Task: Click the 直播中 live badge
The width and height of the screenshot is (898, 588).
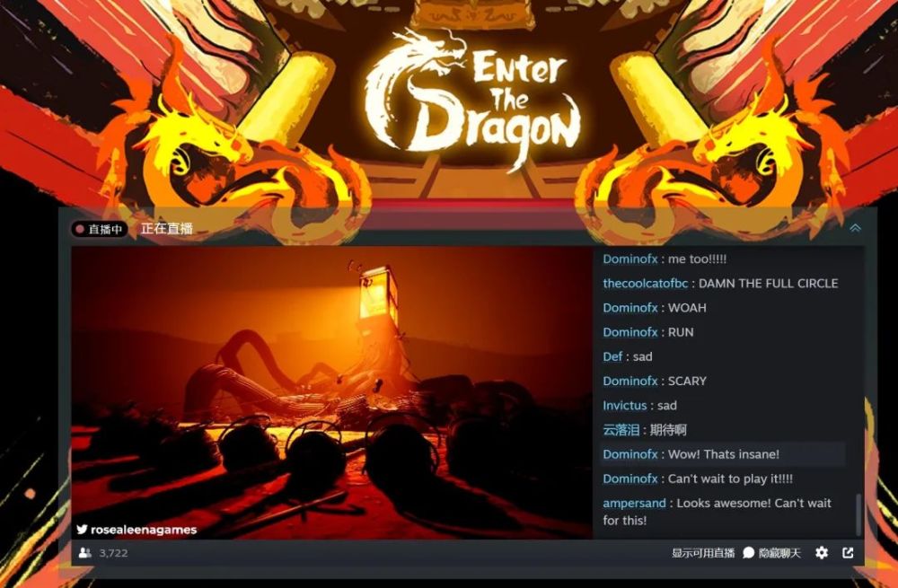Action: tap(99, 229)
